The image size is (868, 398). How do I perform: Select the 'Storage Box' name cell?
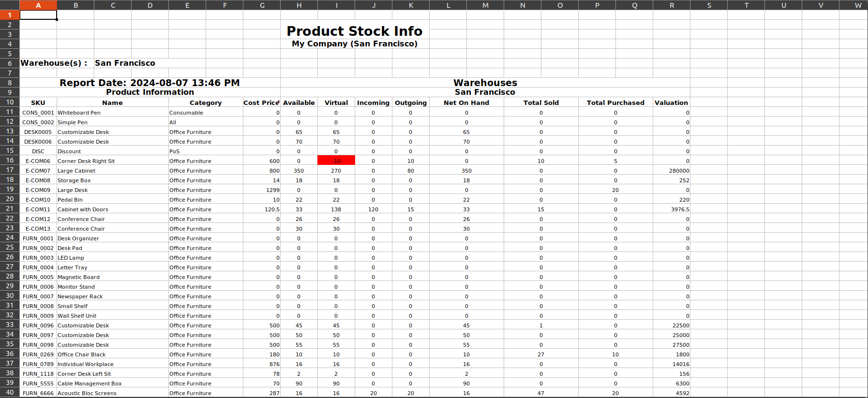113,180
